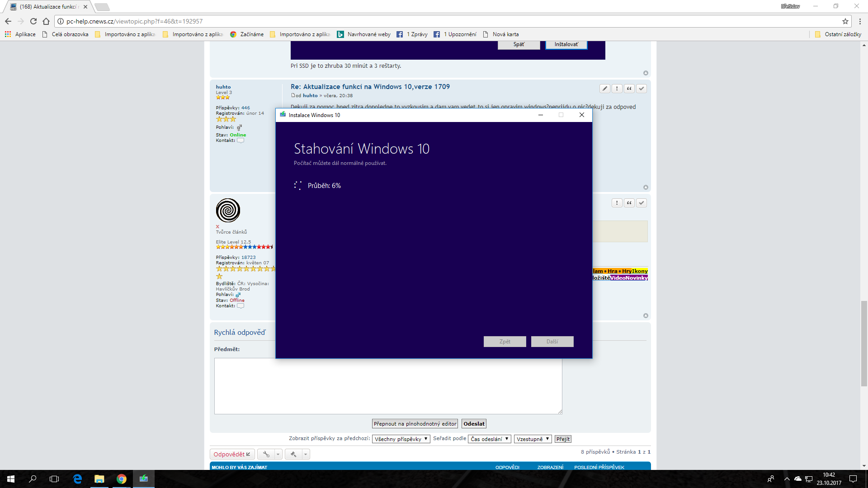
Task: Open the Všechny příspěvky dropdown
Action: [x=401, y=439]
